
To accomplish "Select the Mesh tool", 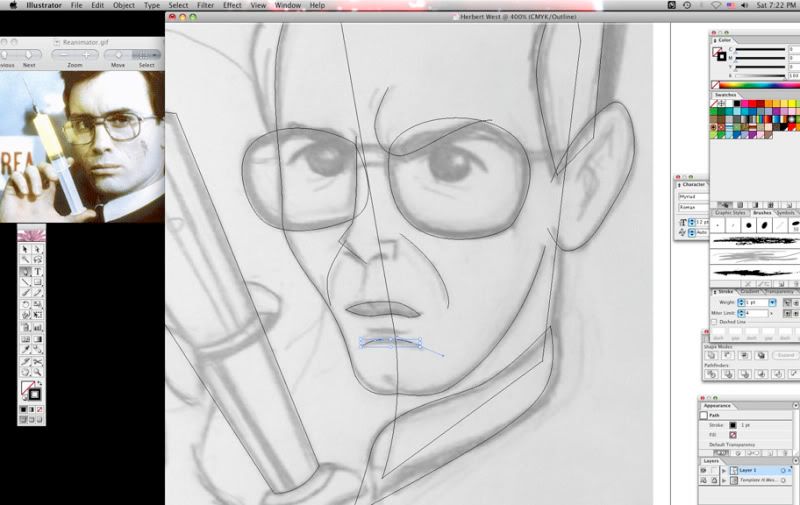I will click(26, 339).
